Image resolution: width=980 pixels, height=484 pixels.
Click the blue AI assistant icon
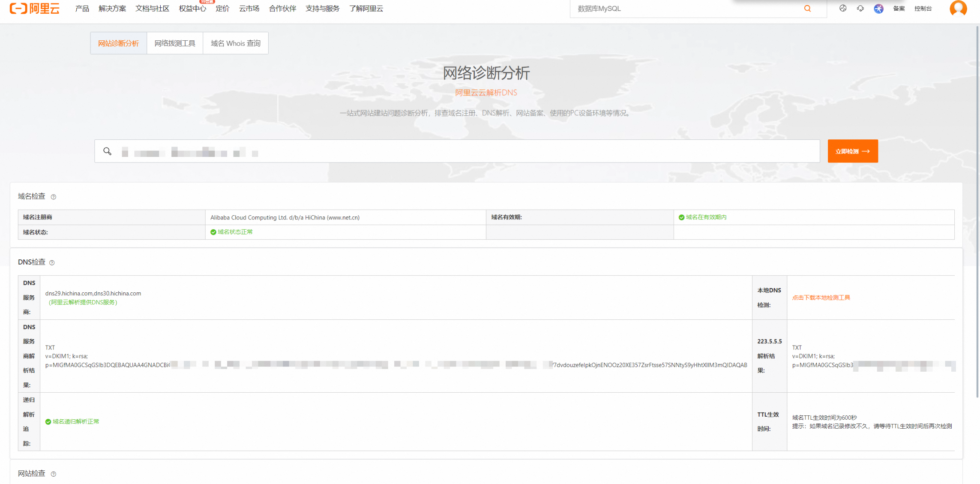(878, 9)
